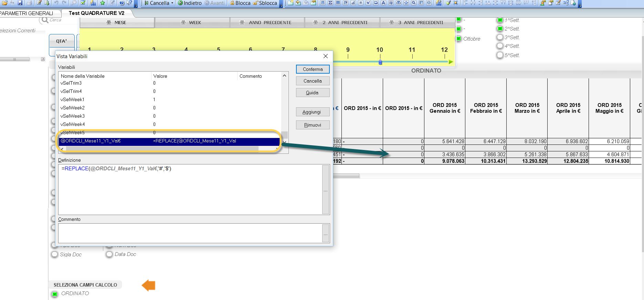Select the vSelWeek1 variable row

click(x=170, y=99)
